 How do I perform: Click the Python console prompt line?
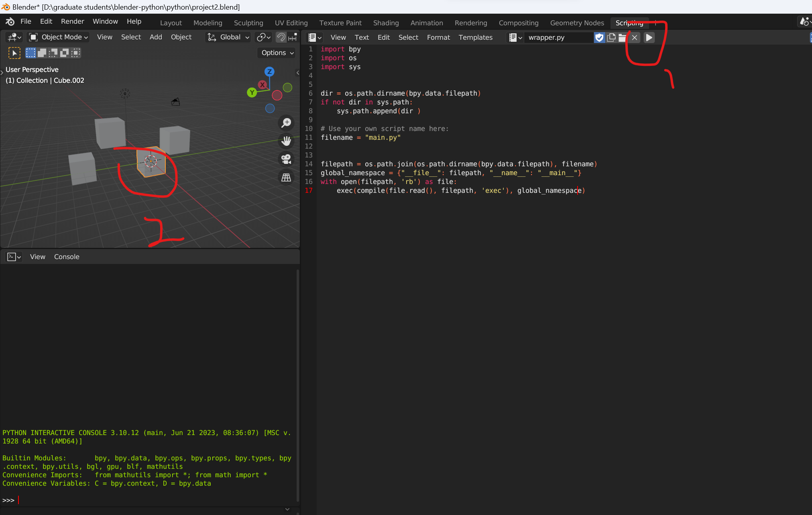149,500
